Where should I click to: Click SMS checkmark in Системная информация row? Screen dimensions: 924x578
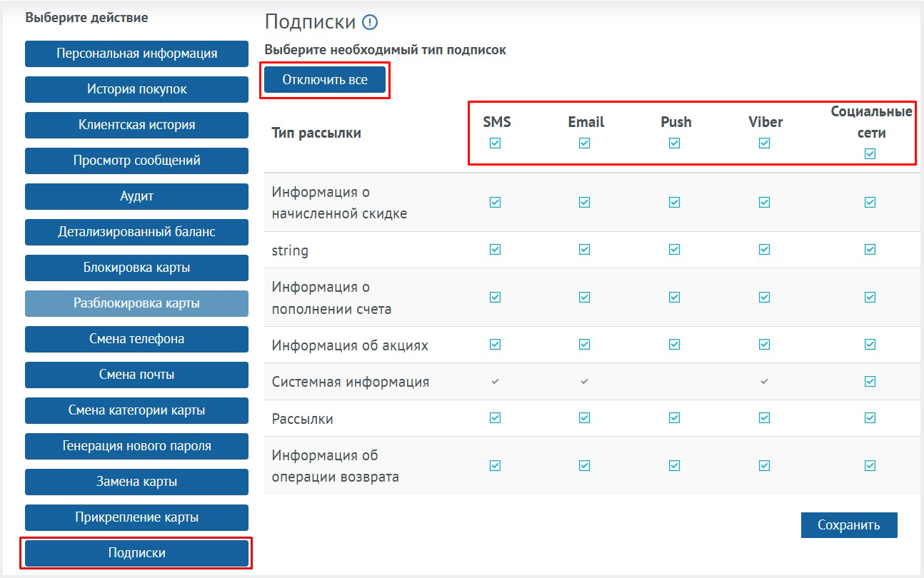coord(495,382)
